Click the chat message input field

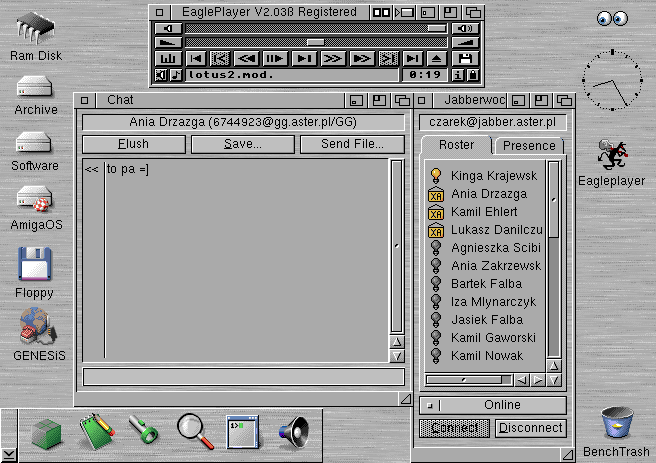pyautogui.click(x=243, y=377)
